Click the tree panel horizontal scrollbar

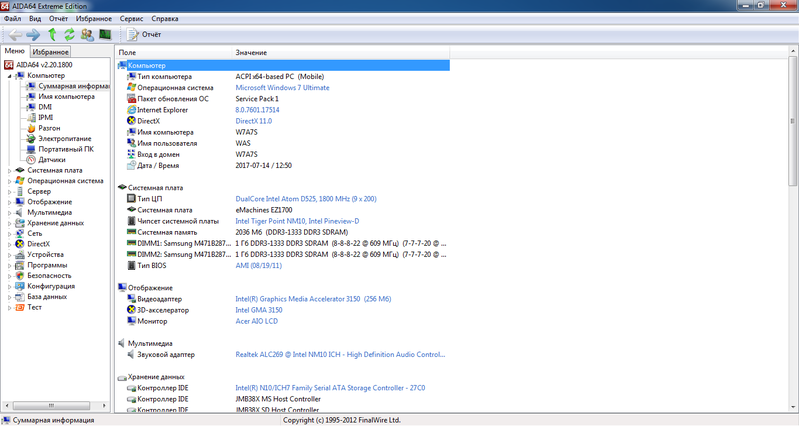51,406
